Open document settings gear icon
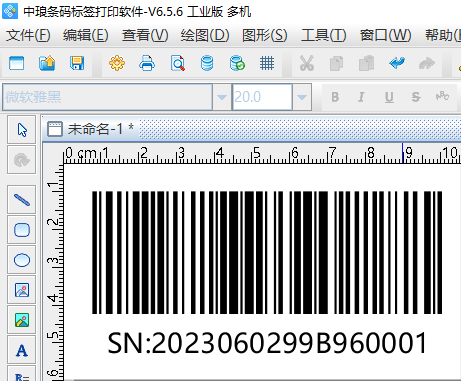The width and height of the screenshot is (461, 381). point(117,63)
